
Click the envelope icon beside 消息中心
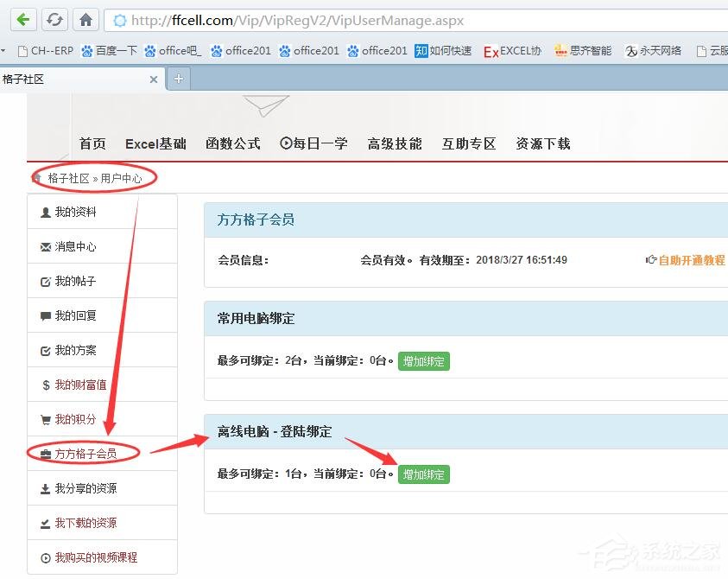(x=47, y=246)
